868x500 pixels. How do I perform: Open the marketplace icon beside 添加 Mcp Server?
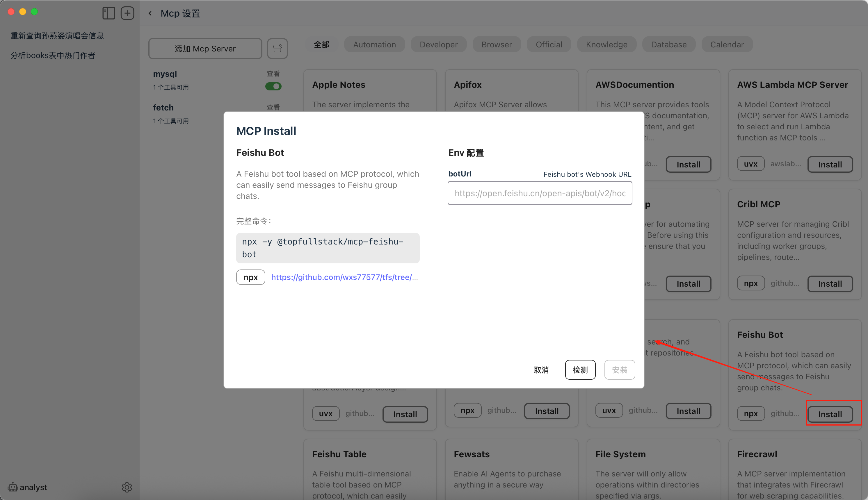click(x=277, y=49)
